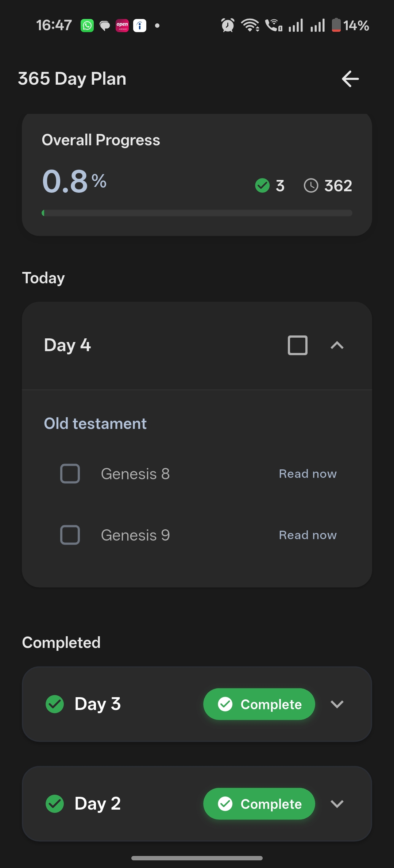
Task: Click the WhatsApp icon in the status bar
Action: click(x=87, y=25)
